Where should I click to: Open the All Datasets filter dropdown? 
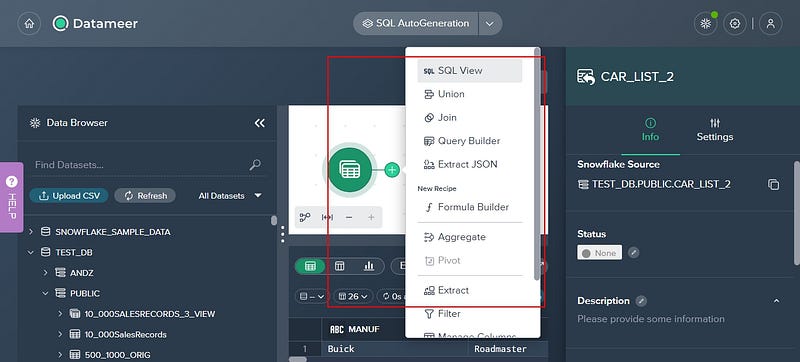[230, 196]
